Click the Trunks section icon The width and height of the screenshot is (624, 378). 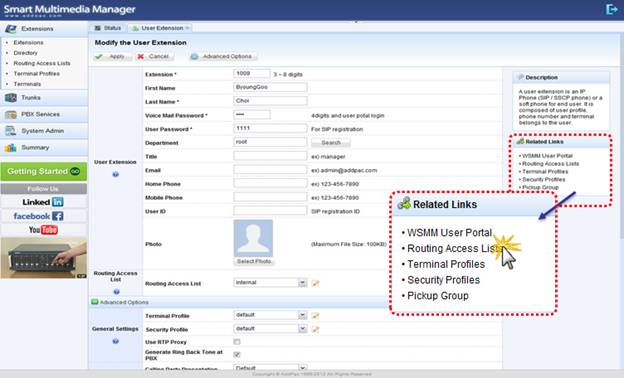[11, 98]
